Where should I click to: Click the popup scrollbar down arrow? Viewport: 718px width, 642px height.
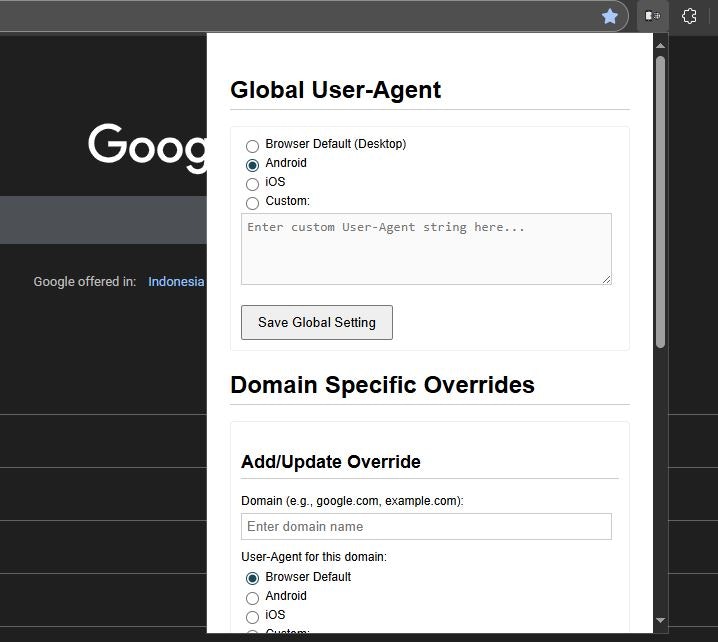[x=660, y=620]
